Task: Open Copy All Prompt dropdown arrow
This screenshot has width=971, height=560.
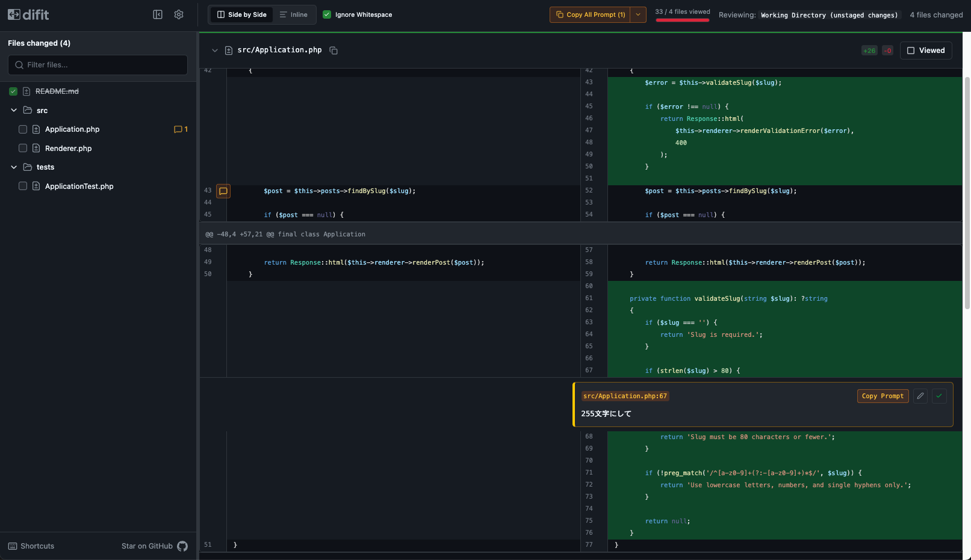Action: 638,14
